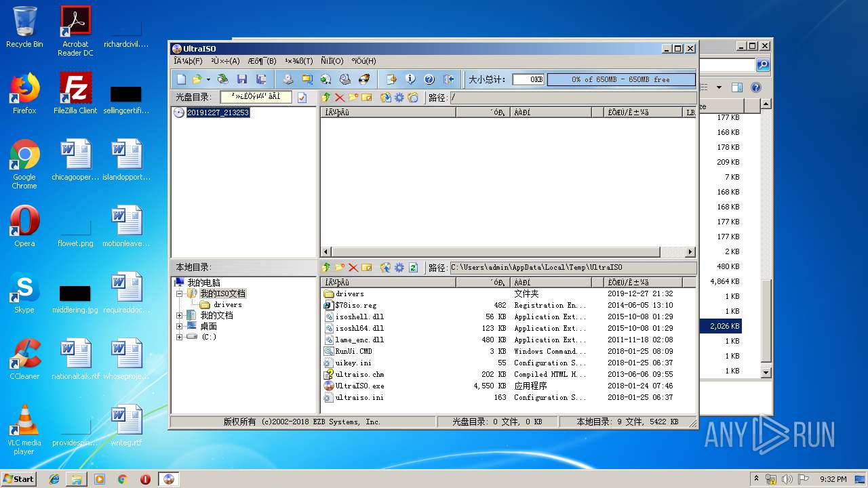Image resolution: width=868 pixels, height=488 pixels.
Task: Click the image Up-folder green arrow icon
Action: [x=326, y=98]
